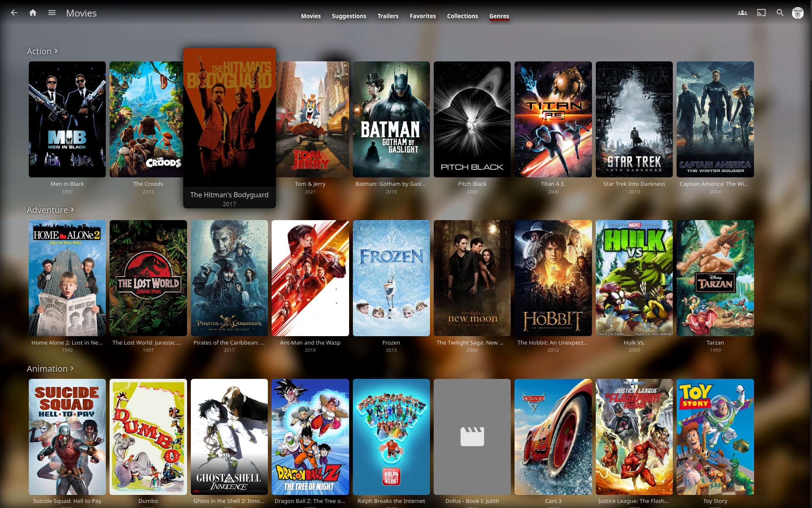Open Ant-Man and the Wasp poster
812x508 pixels.
(x=310, y=278)
